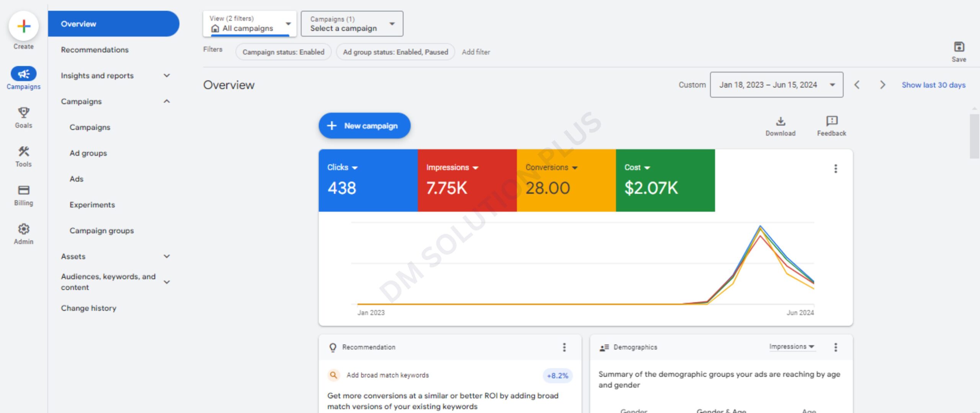Click the Save view icon
The width and height of the screenshot is (980, 413).
tap(959, 47)
